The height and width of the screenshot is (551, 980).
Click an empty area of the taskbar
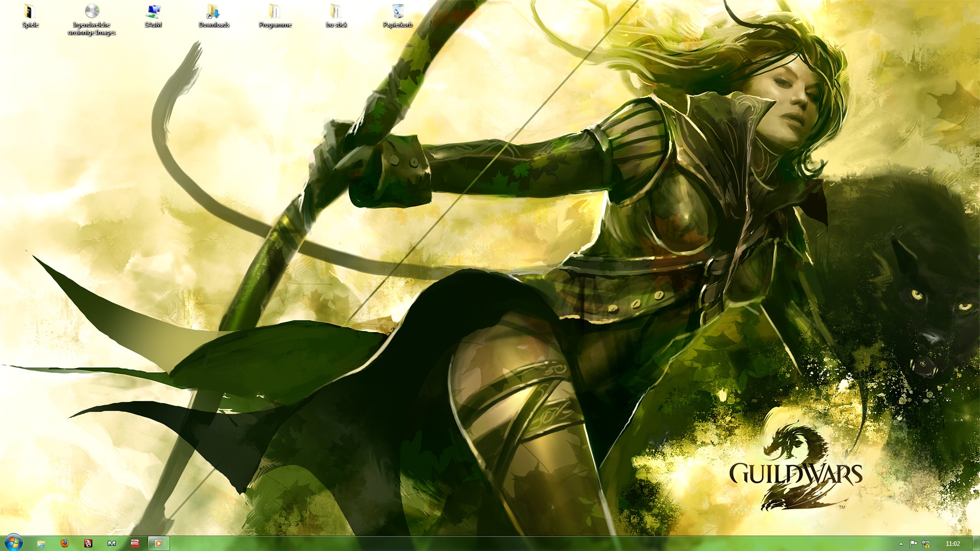pos(510,544)
